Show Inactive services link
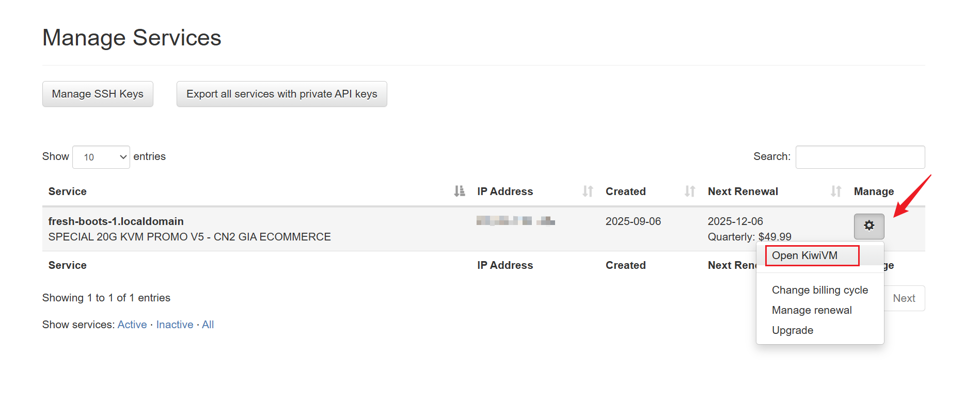The height and width of the screenshot is (418, 980). 175,325
